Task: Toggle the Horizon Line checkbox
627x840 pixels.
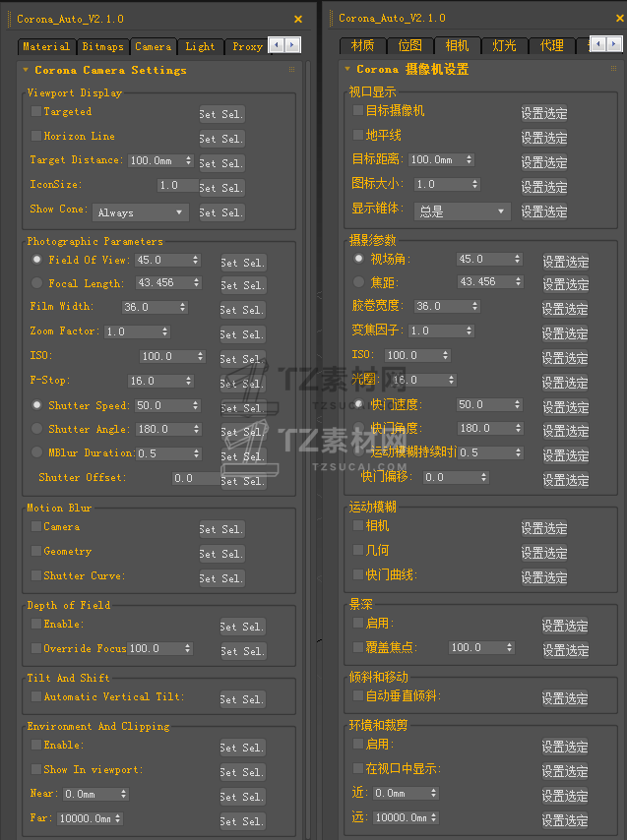Action: point(36,136)
